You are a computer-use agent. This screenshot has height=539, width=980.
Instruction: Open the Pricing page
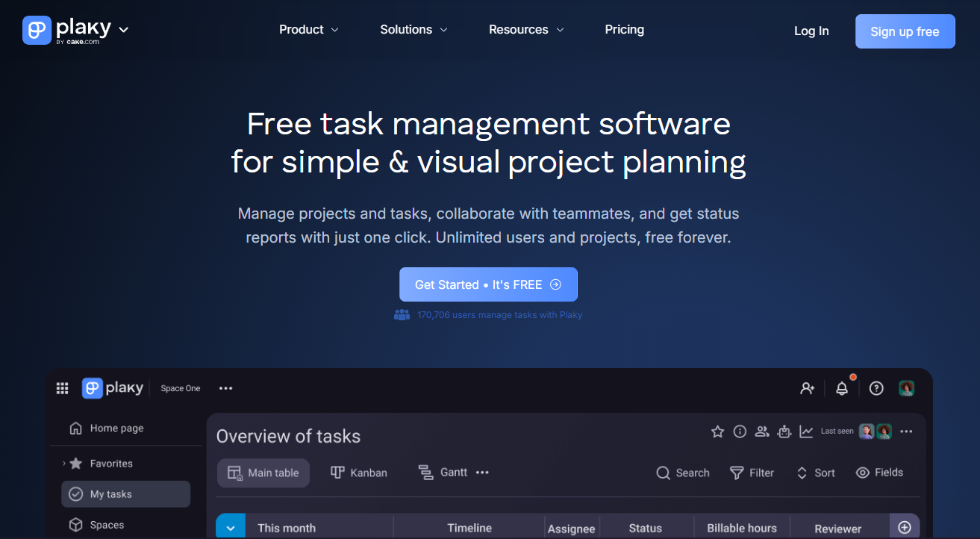click(625, 30)
